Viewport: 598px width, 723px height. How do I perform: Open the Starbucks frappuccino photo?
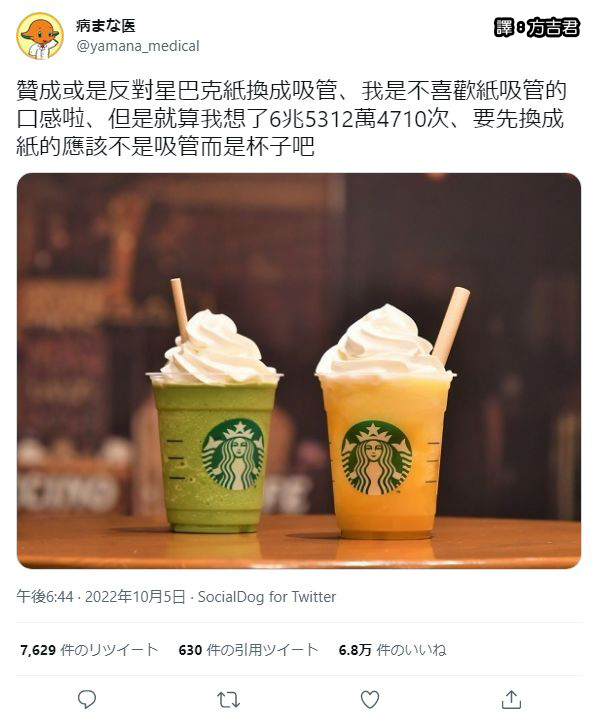click(299, 371)
